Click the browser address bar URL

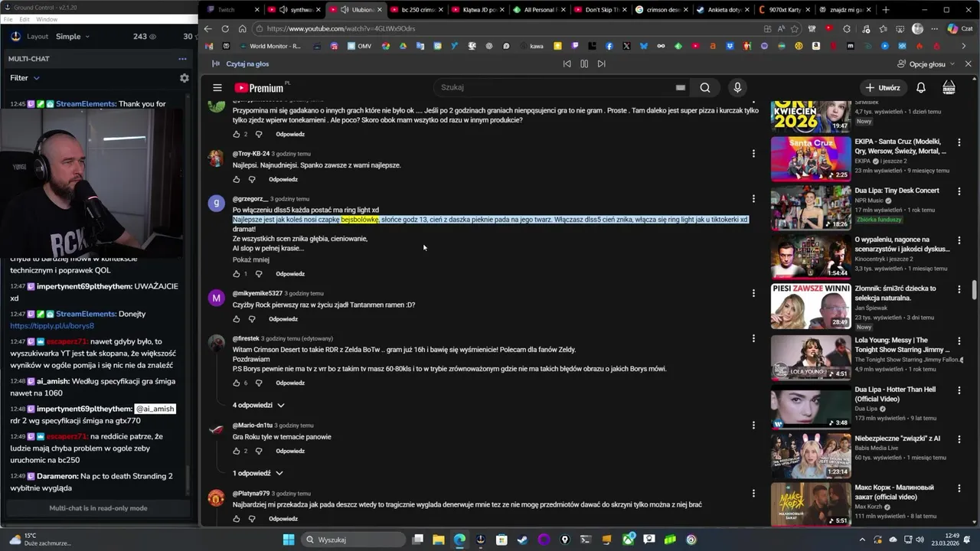(x=341, y=28)
